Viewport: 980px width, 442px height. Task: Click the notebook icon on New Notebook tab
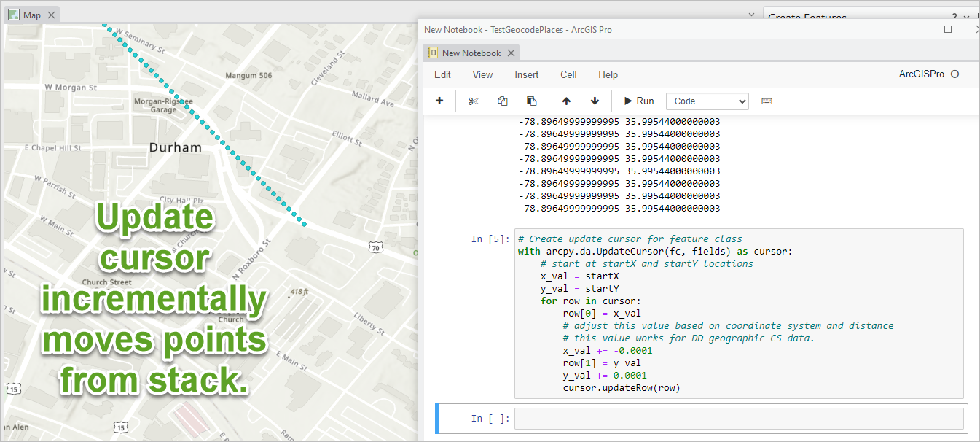coord(434,53)
